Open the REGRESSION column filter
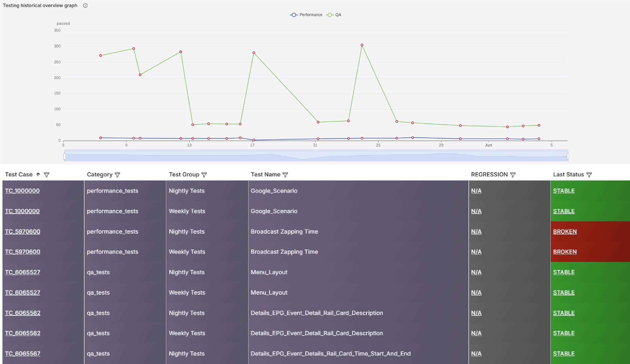The width and height of the screenshot is (630, 364). pyautogui.click(x=513, y=175)
